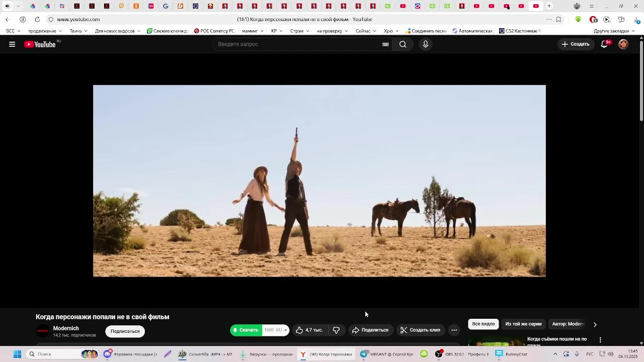Open the 1080 RU quality dropdown
This screenshot has width=644, height=362.
[x=276, y=330]
